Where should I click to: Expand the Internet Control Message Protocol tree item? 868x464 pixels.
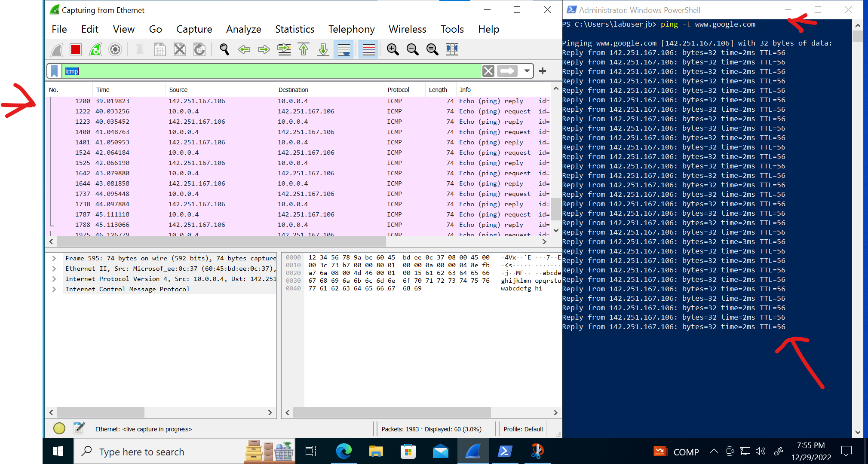(55, 288)
